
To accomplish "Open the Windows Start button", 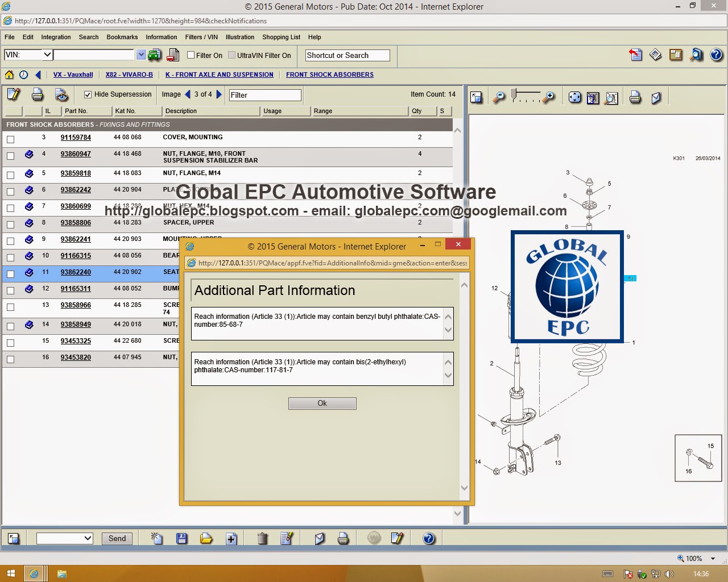I will [11, 573].
